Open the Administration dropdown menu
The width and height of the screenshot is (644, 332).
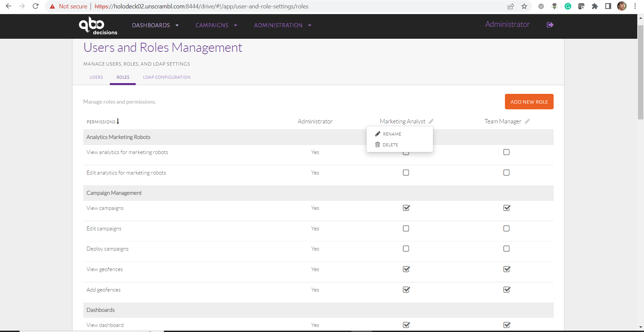[x=283, y=25]
